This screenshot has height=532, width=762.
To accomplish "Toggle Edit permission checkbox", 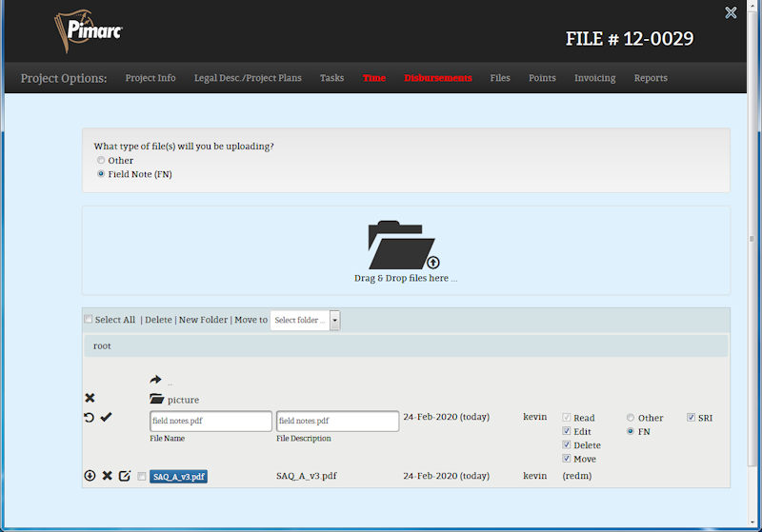I will click(x=566, y=430).
